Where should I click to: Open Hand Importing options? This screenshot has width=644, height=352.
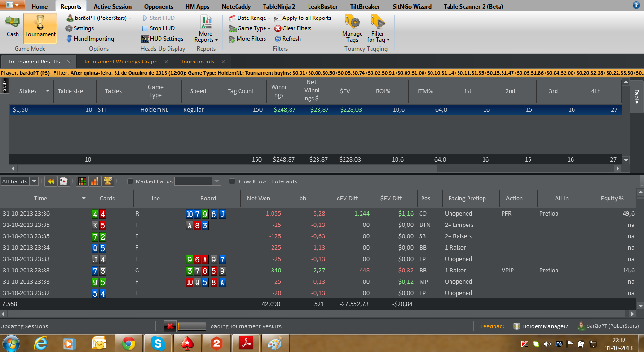pos(89,39)
